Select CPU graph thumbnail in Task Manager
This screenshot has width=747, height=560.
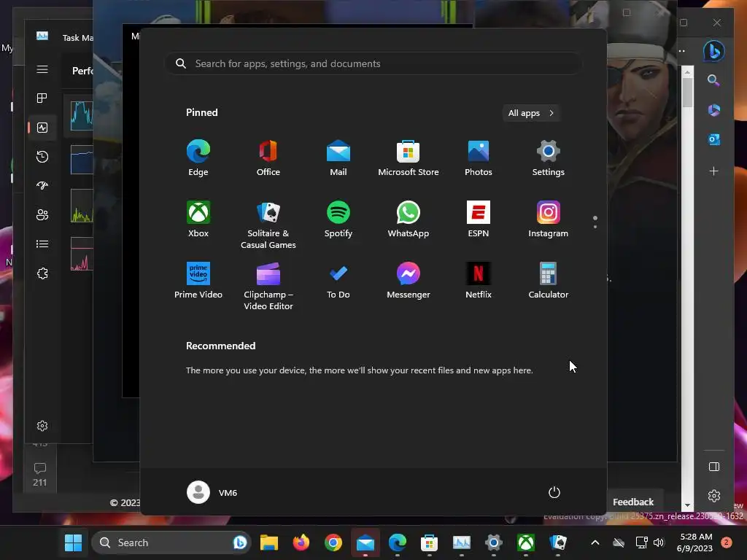point(82,116)
